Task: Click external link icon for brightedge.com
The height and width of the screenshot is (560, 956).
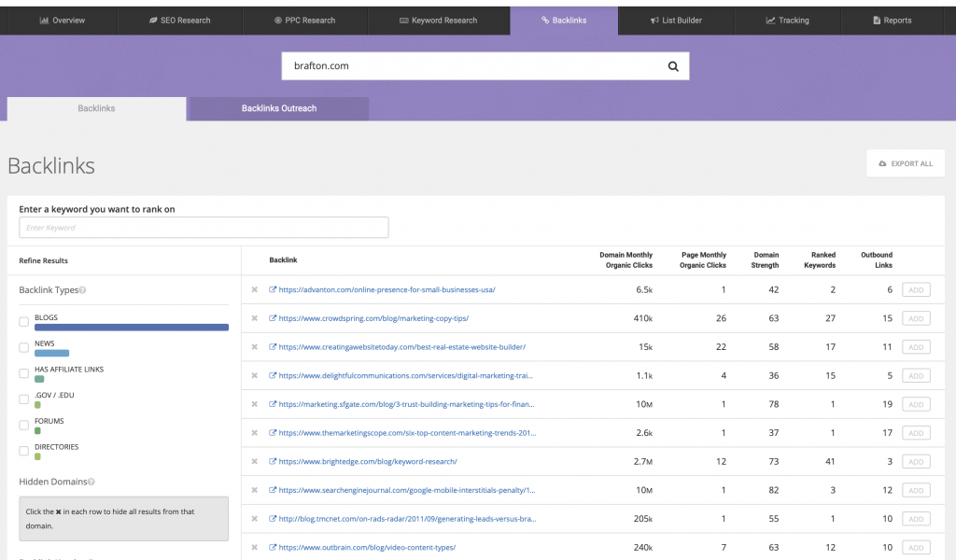Action: click(273, 462)
